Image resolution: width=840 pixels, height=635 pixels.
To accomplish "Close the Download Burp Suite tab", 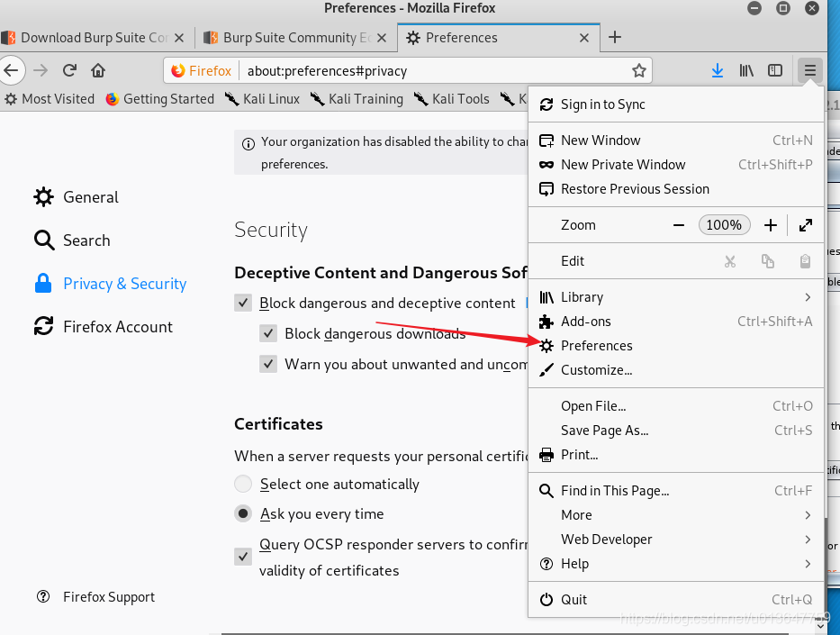I will click(x=179, y=38).
